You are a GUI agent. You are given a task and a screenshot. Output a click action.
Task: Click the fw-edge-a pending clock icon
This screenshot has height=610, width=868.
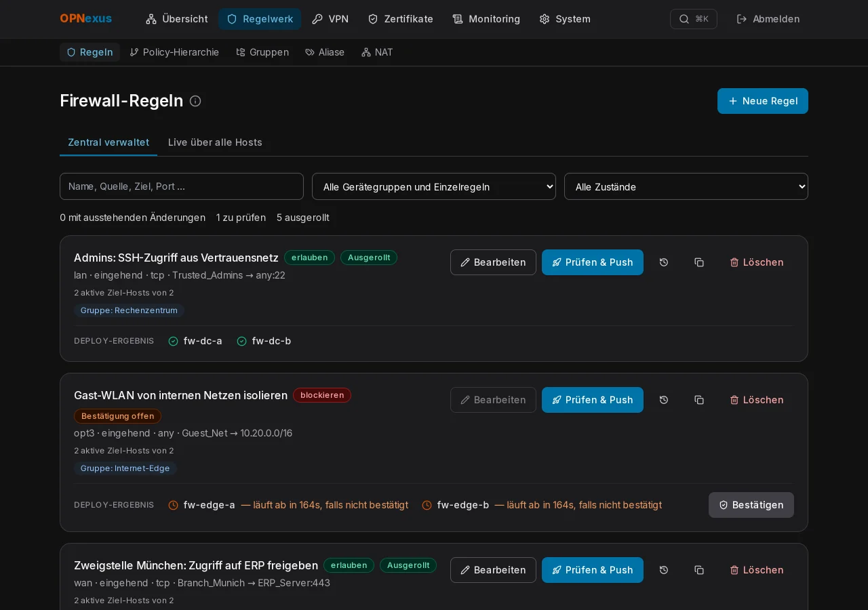click(173, 505)
